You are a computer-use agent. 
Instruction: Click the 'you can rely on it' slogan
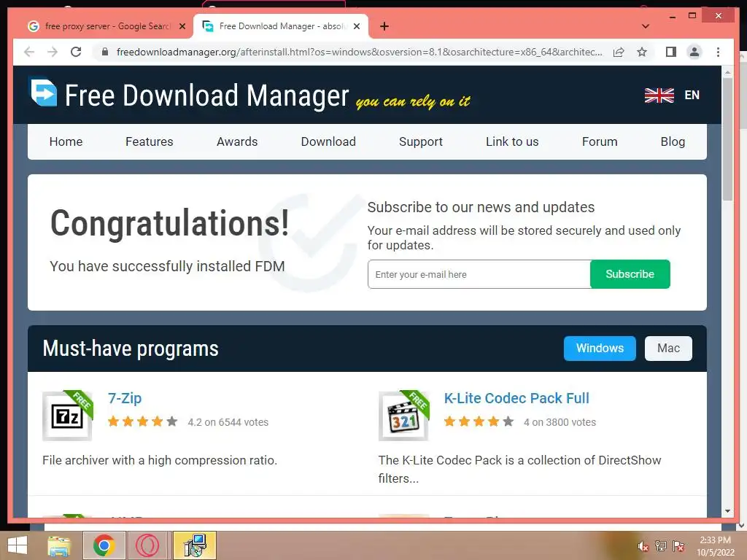[413, 101]
